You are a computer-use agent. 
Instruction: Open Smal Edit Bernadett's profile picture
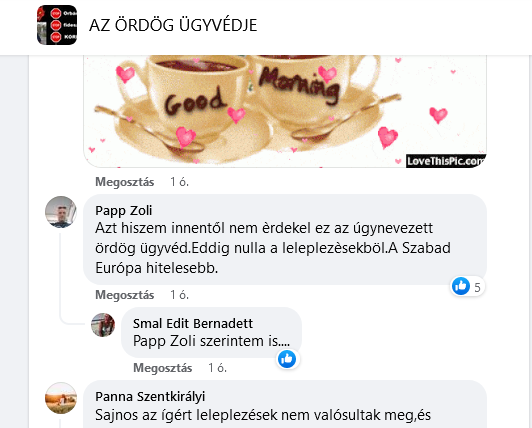[103, 325]
